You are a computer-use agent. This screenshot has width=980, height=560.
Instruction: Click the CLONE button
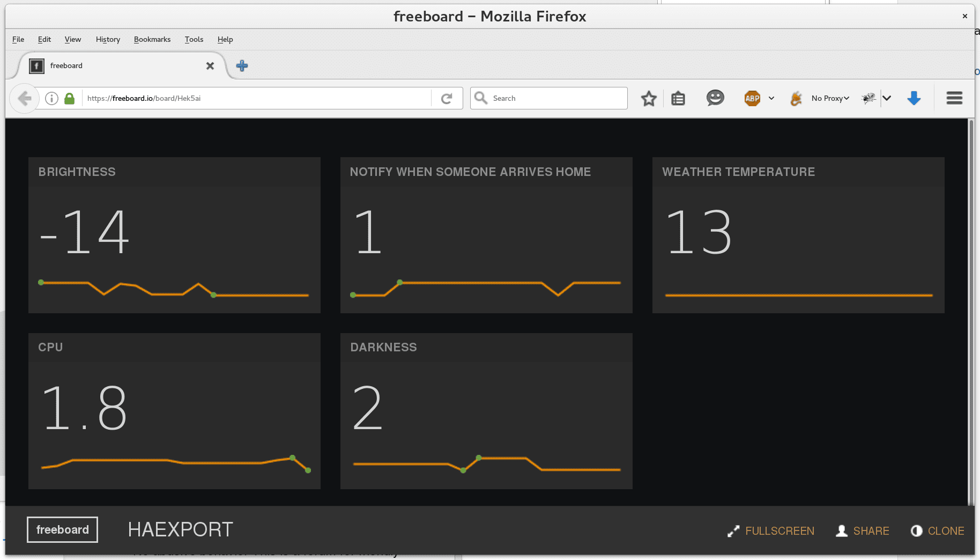(x=938, y=531)
